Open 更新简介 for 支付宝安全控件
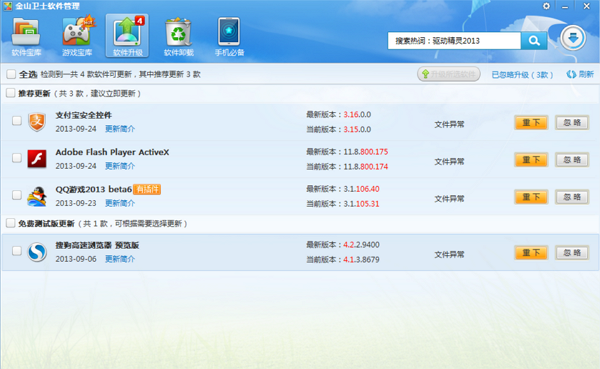Screen dimensions: 600x369 [x=120, y=129]
